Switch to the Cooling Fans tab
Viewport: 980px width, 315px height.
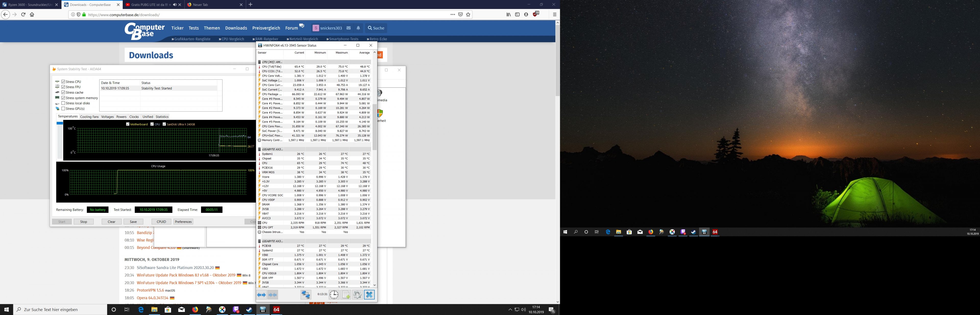[x=89, y=117]
